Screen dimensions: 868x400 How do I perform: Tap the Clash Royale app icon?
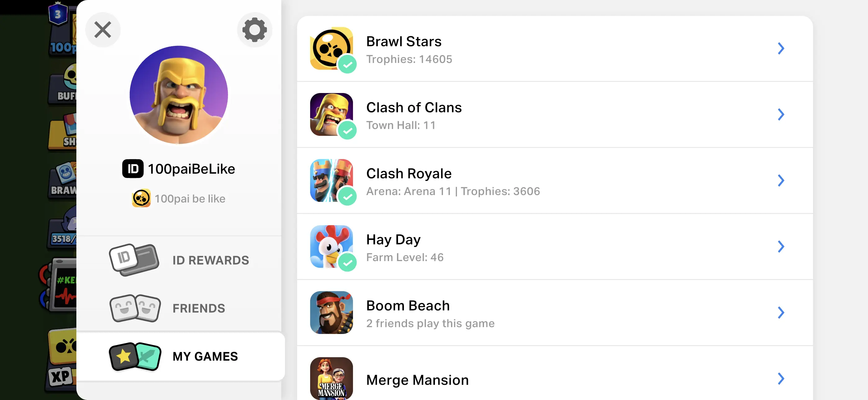[331, 180]
